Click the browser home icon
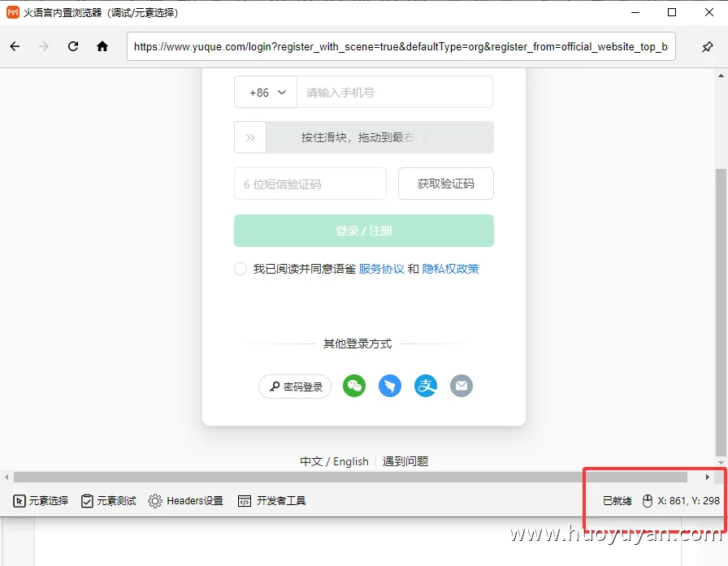This screenshot has width=728, height=566. [101, 46]
